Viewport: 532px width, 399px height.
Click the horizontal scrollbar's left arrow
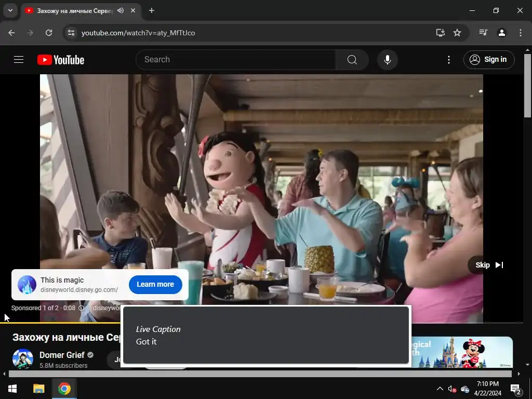coord(4,374)
